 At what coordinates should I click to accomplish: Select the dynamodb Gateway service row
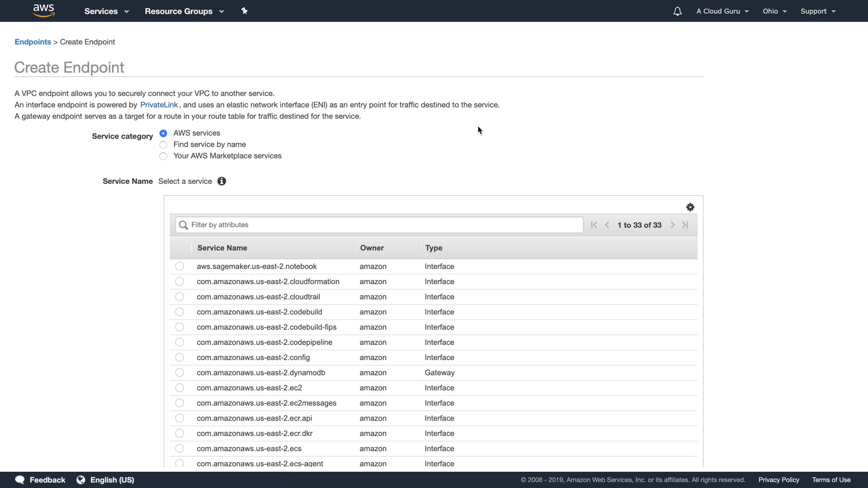click(179, 373)
